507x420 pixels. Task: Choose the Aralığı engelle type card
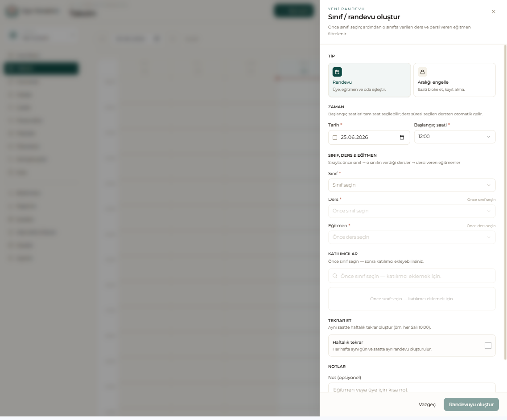[x=454, y=80]
